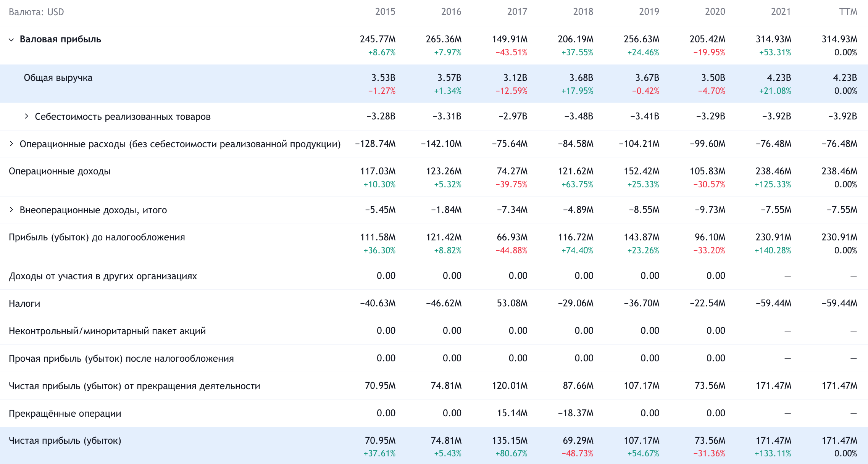Screen dimensions: 868x464
Task: Click revenue value 3.68B
Action: [581, 78]
